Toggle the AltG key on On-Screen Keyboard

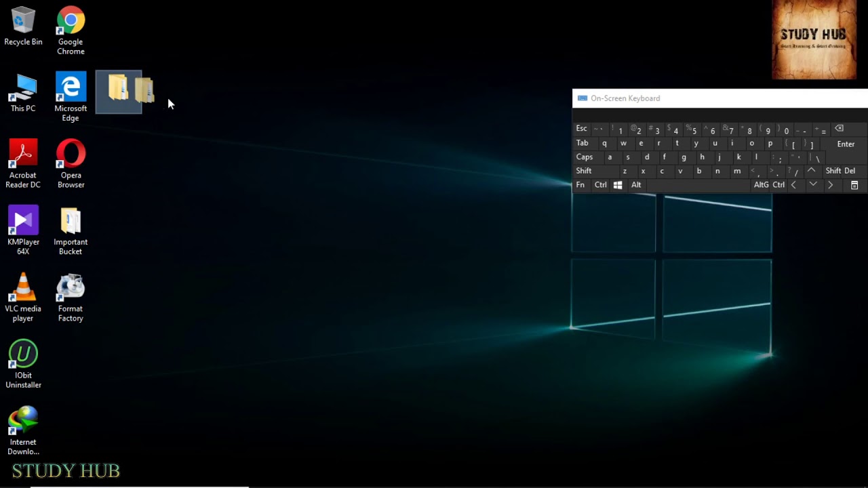coord(762,185)
